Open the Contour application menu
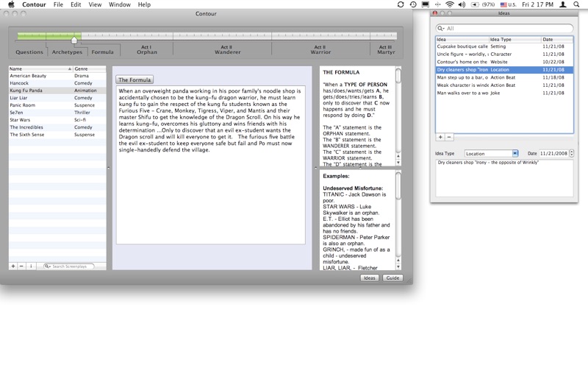Screen dimensions: 588x368 [34, 4]
